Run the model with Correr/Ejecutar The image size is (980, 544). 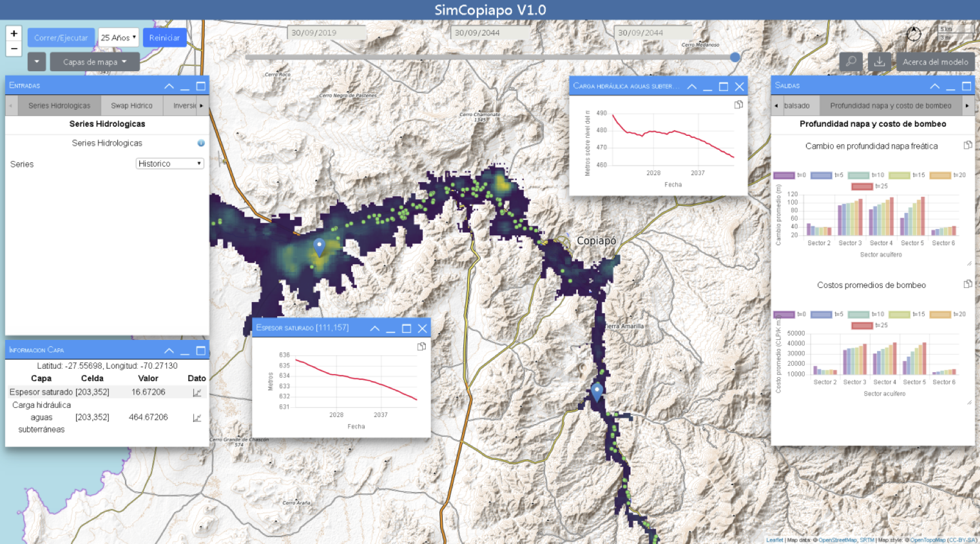pyautogui.click(x=61, y=37)
